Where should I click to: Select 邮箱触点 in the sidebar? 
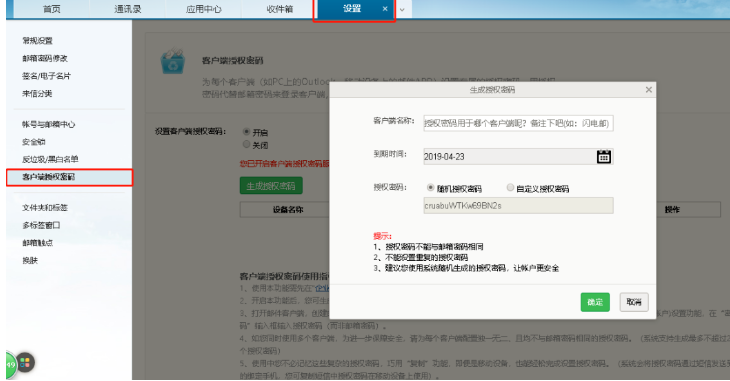pyautogui.click(x=37, y=243)
